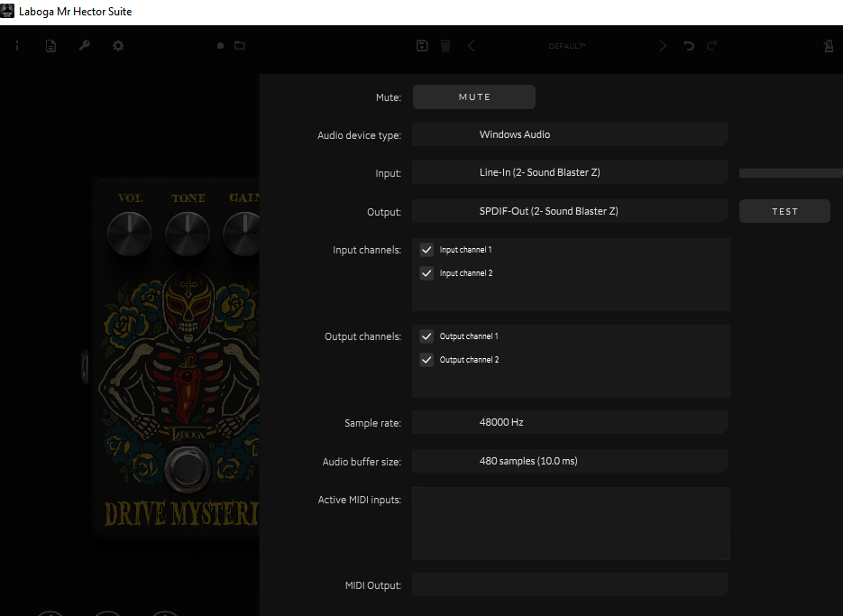Click the VOL knob on pedal
The image size is (843, 616).
click(x=130, y=234)
